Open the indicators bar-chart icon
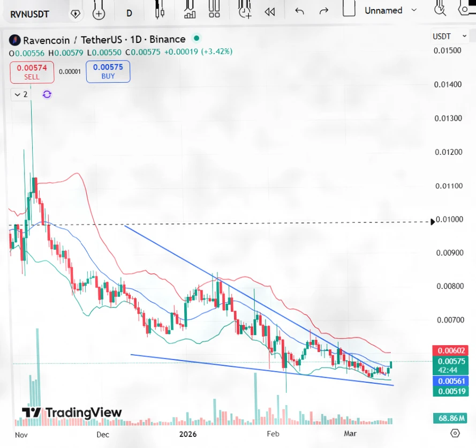 point(190,10)
